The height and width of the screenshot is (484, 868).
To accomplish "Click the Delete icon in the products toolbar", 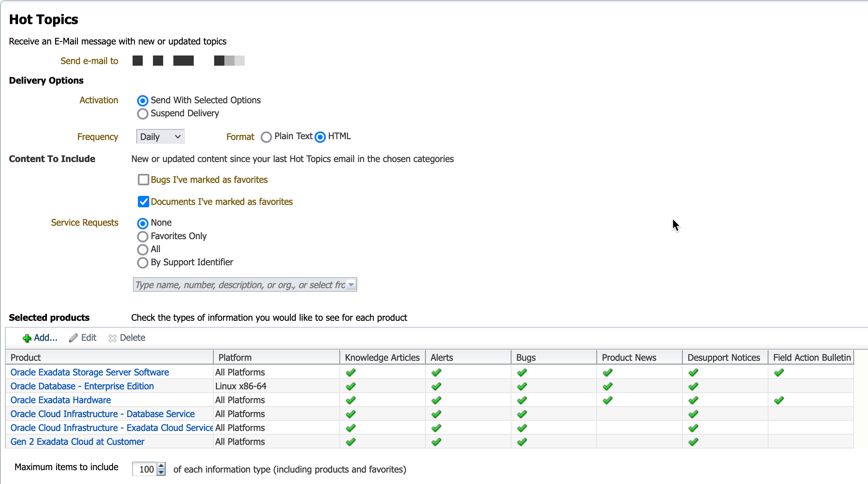I will click(x=113, y=337).
